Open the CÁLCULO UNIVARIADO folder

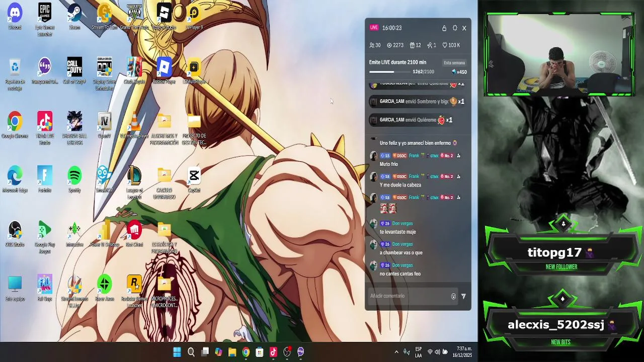coord(164,183)
